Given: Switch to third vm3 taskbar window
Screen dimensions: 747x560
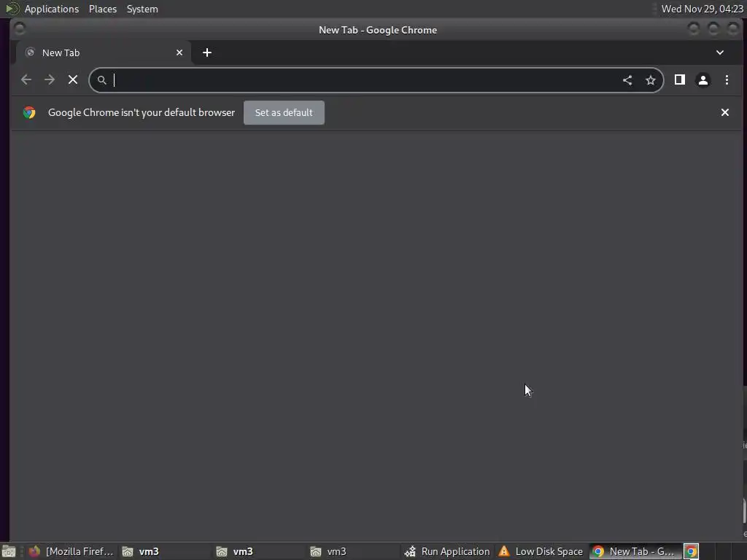Looking at the screenshot, I should [354, 551].
